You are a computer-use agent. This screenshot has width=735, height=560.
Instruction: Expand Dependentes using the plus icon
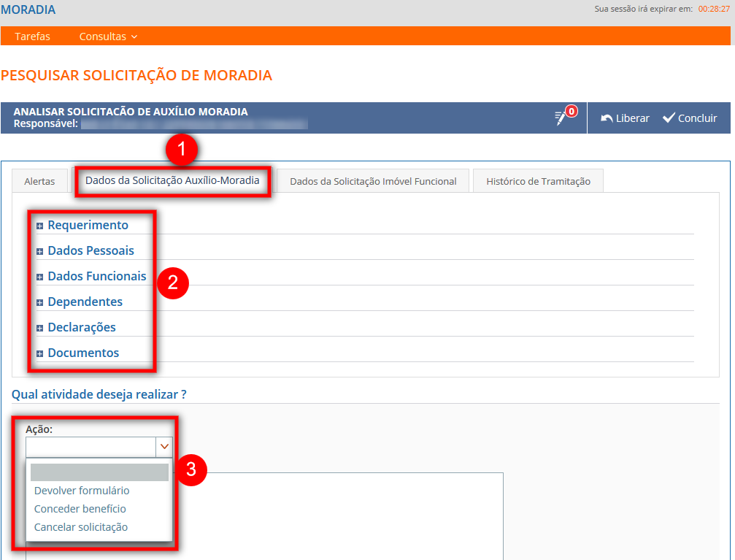(x=40, y=302)
